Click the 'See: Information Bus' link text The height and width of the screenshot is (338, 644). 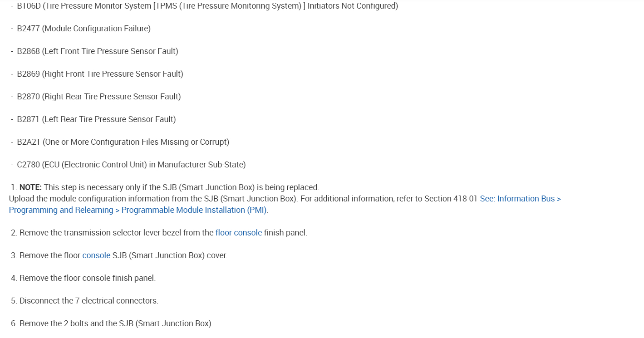tap(520, 199)
